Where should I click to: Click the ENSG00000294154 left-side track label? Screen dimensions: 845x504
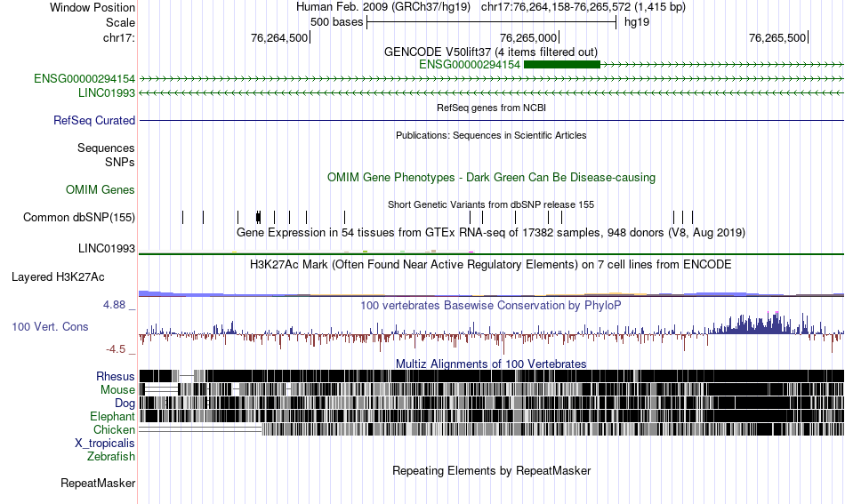click(x=84, y=78)
